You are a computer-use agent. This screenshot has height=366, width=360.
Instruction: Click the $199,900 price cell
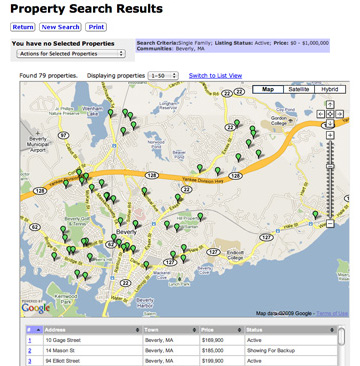click(x=222, y=361)
